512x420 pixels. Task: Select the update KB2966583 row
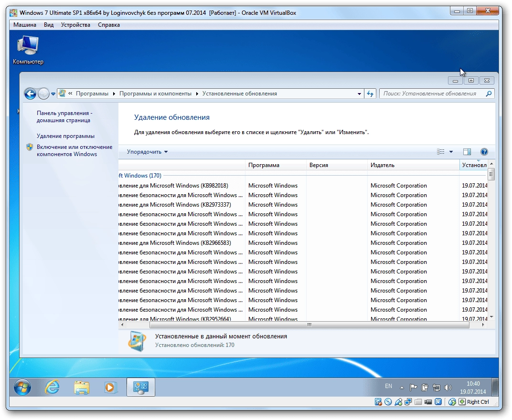click(303, 243)
